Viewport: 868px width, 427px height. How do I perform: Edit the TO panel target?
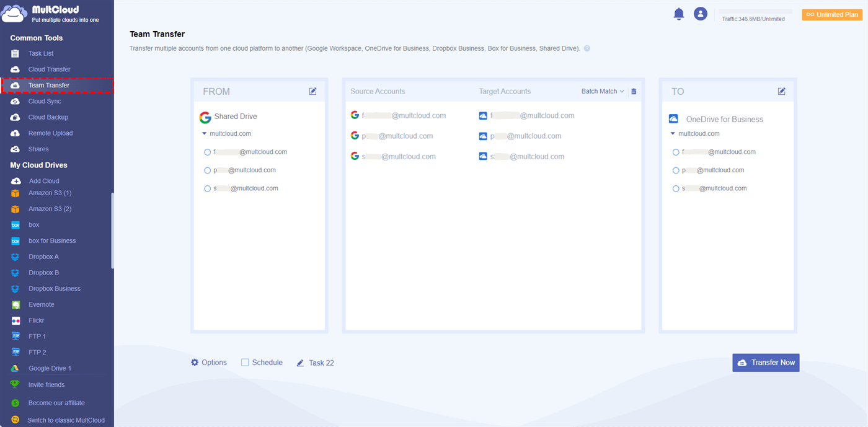coord(782,91)
